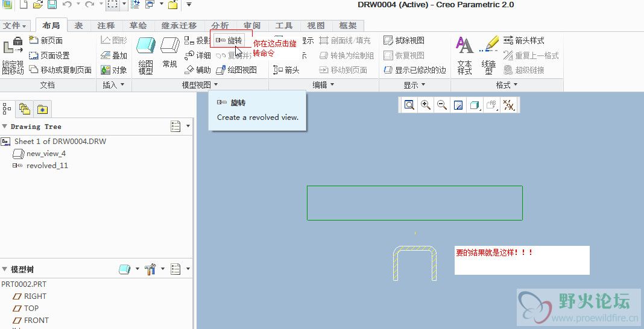Collapse the 模型树 panel triangle
644x329 pixels.
point(4,269)
